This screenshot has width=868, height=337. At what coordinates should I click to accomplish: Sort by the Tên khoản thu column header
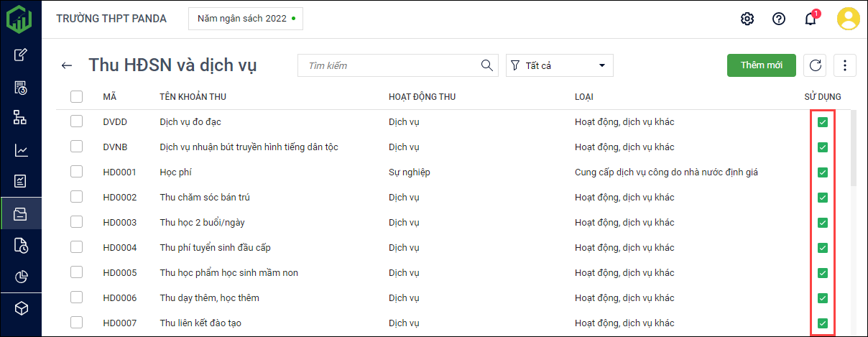tap(193, 97)
